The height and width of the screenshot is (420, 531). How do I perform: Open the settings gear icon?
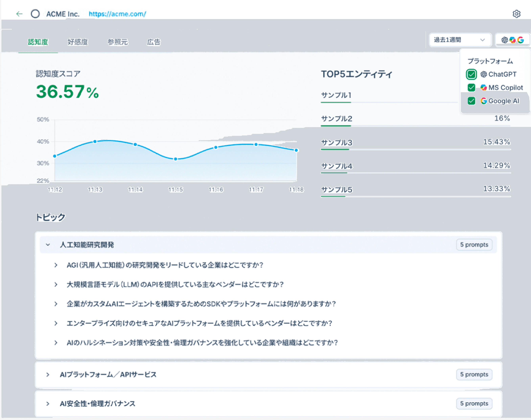point(517,14)
